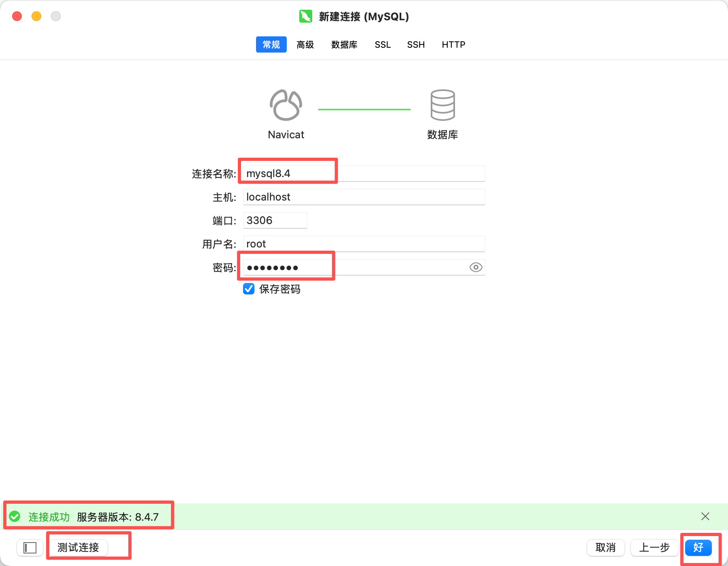Toggle the sidebar panel icon button
Screen dimensions: 728x566
30,548
